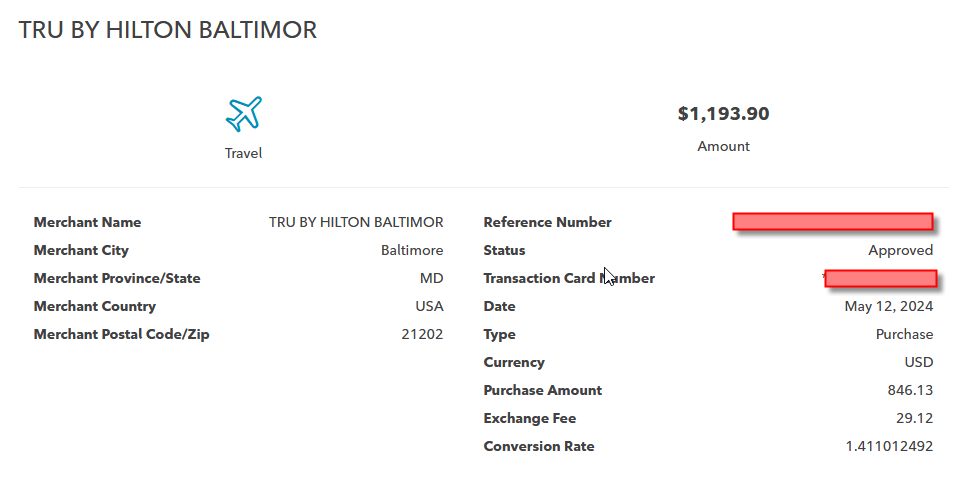953x496 pixels.
Task: Click the Approved status value
Action: (900, 250)
